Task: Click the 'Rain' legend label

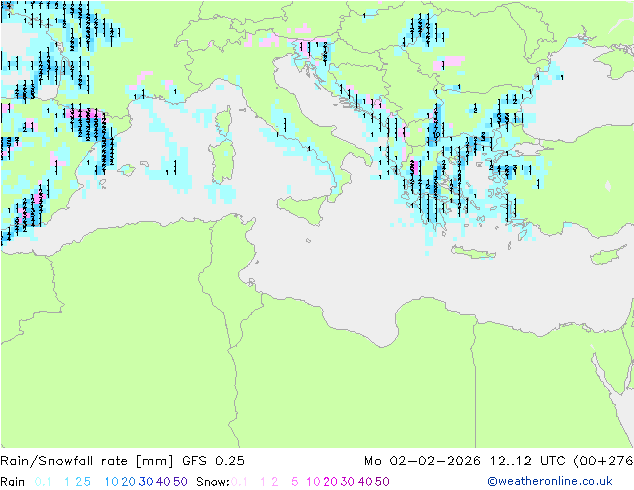Action: coord(13,482)
